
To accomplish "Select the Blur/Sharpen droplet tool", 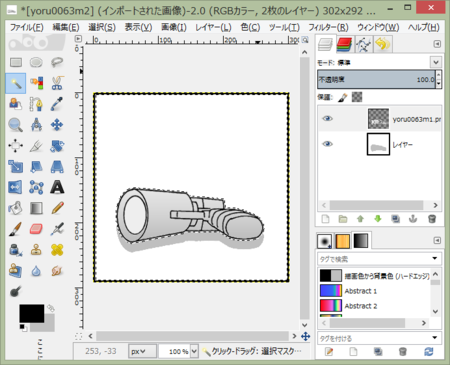I will tap(36, 271).
